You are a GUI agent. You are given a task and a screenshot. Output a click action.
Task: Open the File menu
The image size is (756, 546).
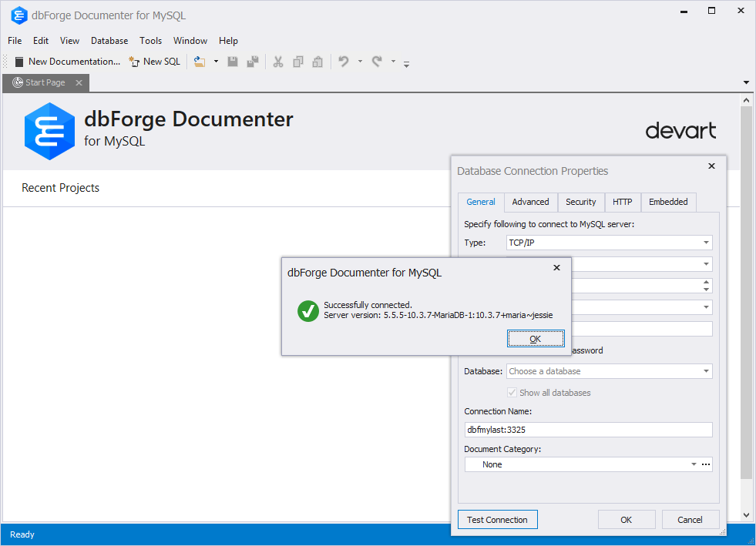[15, 41]
